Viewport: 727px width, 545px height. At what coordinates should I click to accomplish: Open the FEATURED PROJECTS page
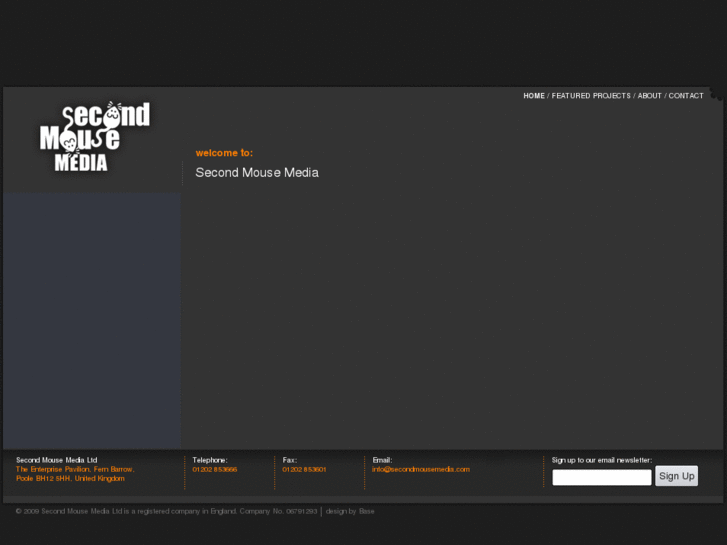(x=591, y=96)
